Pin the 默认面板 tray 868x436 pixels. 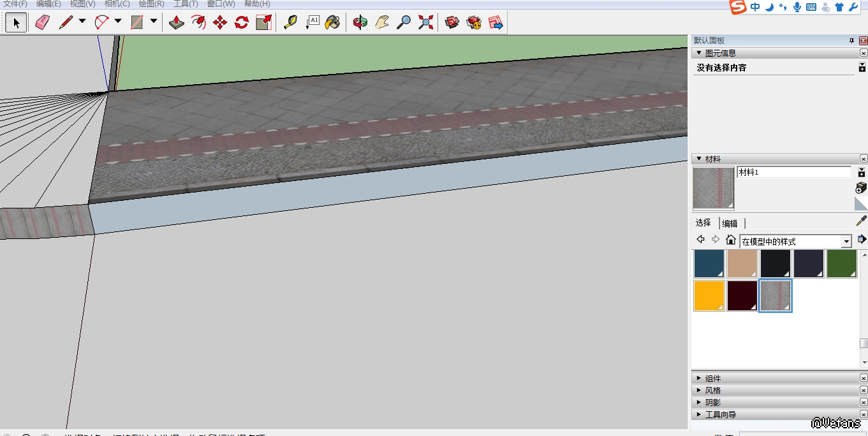(x=851, y=41)
